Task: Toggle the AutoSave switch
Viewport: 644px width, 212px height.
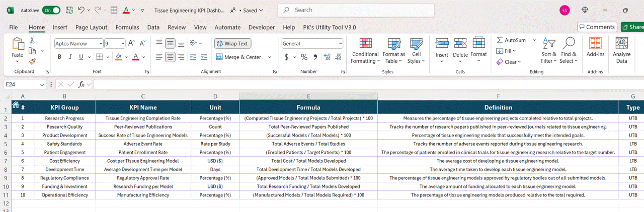Action: [x=51, y=10]
